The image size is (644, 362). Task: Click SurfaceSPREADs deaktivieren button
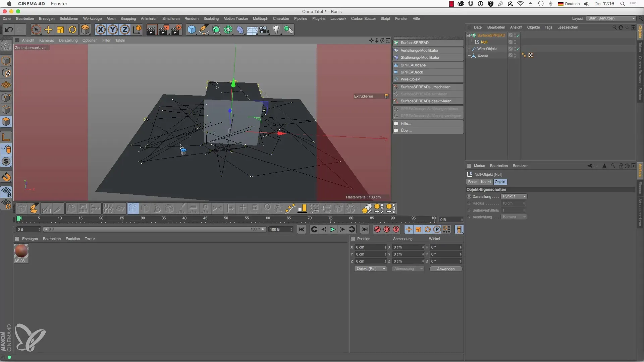(x=426, y=101)
